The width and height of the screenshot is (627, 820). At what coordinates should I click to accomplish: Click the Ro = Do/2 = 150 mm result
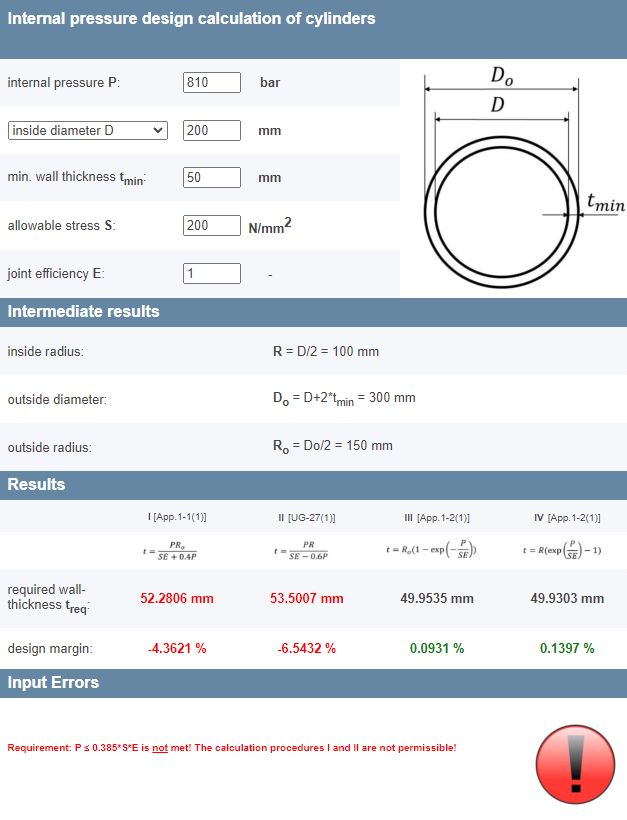pos(333,446)
